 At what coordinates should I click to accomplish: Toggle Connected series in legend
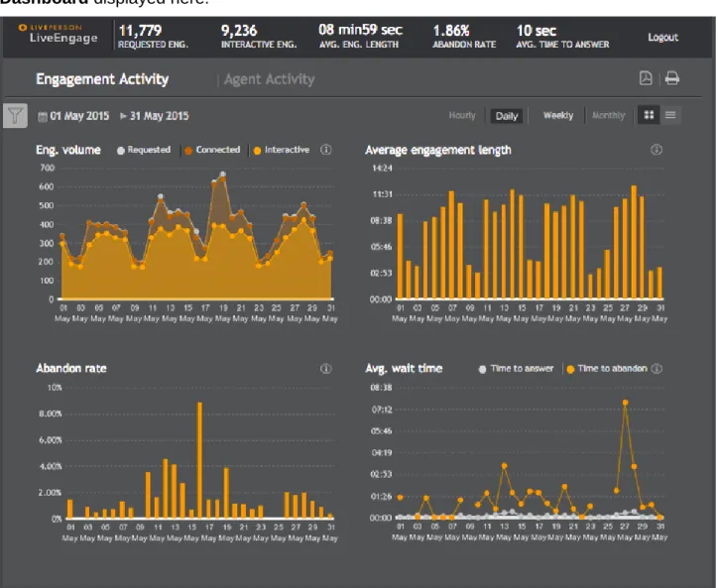(x=212, y=150)
